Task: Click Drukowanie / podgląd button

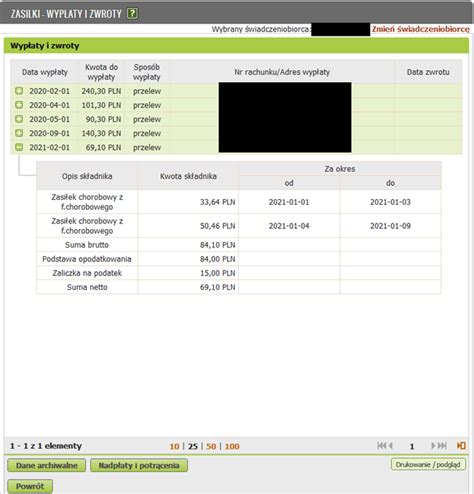Action: (x=428, y=464)
